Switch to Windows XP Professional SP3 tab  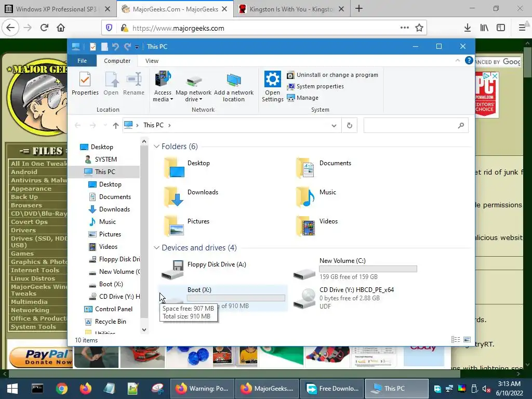click(x=57, y=9)
